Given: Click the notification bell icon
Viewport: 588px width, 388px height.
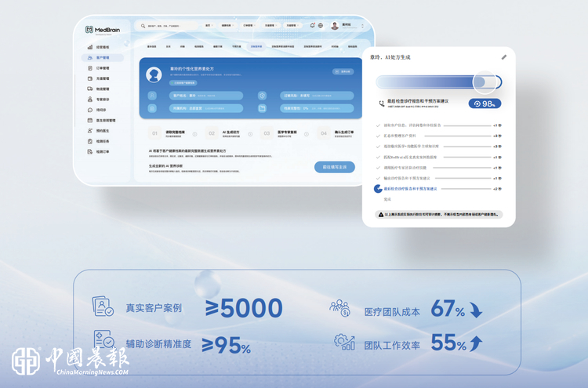Looking at the screenshot, I should click(312, 25).
